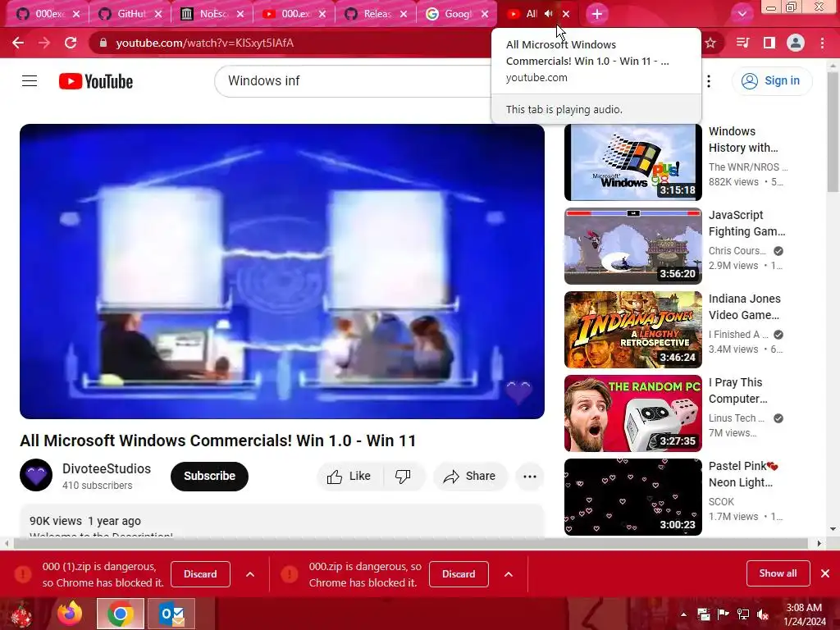The image size is (840, 630).
Task: Expand options for 000 (1).zip download
Action: coord(250,574)
